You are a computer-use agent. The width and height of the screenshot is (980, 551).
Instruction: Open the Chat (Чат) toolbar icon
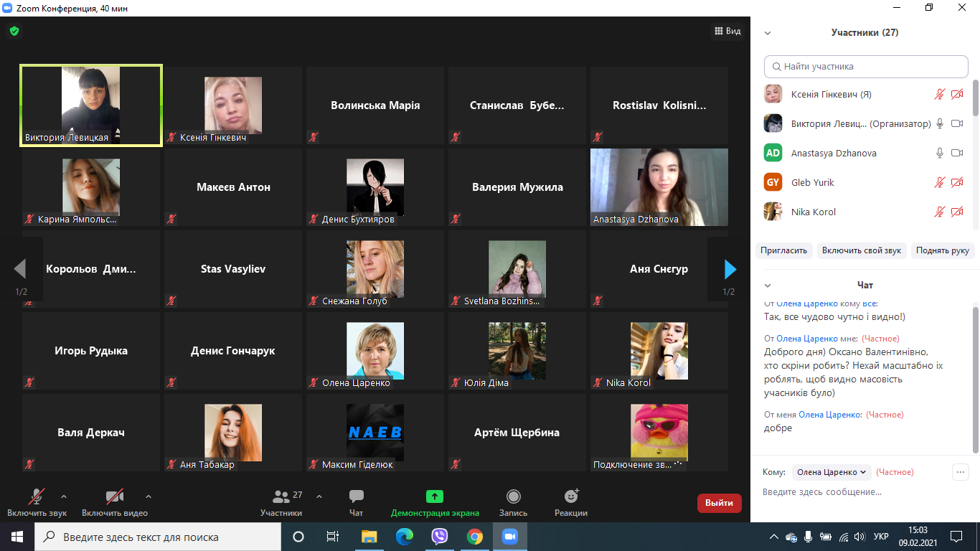click(356, 496)
